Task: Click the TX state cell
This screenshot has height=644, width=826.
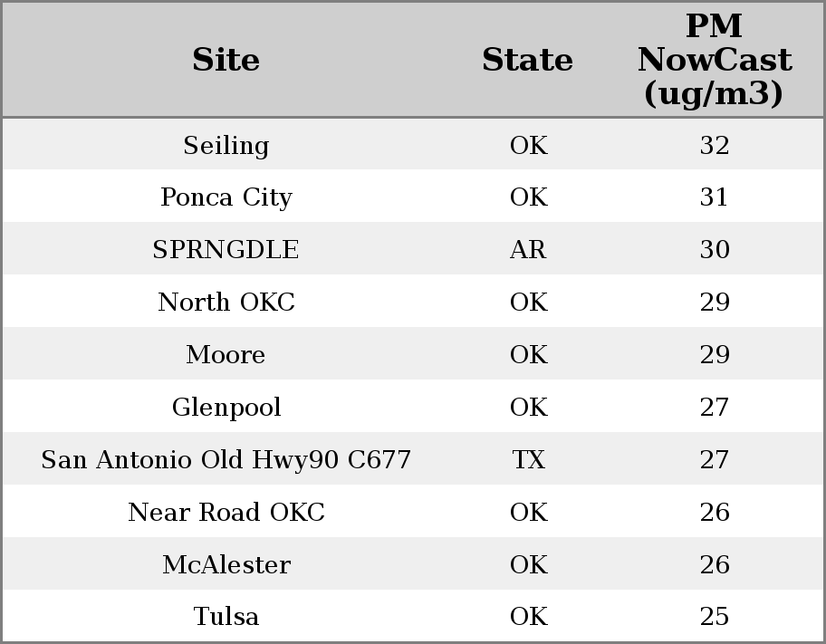Action: 528,460
